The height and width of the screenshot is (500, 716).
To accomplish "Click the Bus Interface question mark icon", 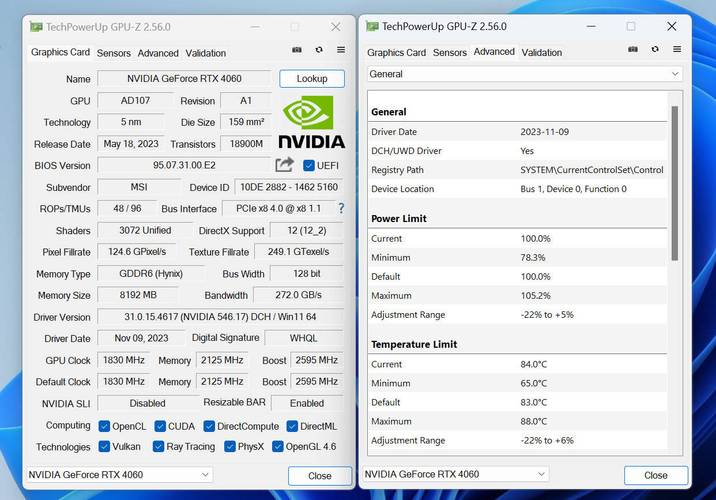I will [341, 208].
